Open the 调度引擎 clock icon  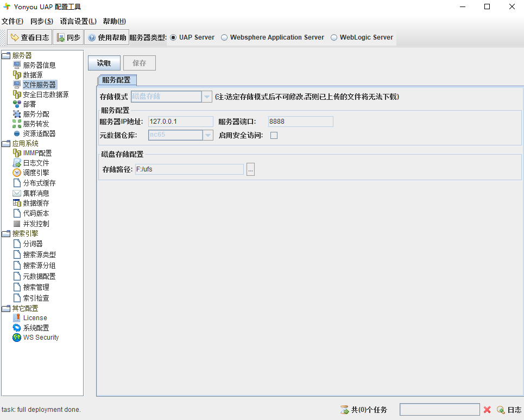tap(17, 173)
